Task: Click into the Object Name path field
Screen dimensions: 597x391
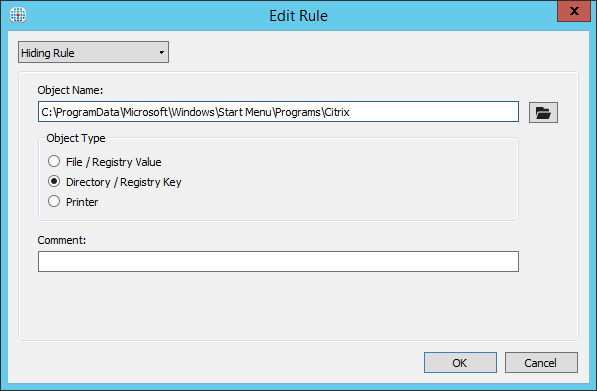Action: click(278, 112)
